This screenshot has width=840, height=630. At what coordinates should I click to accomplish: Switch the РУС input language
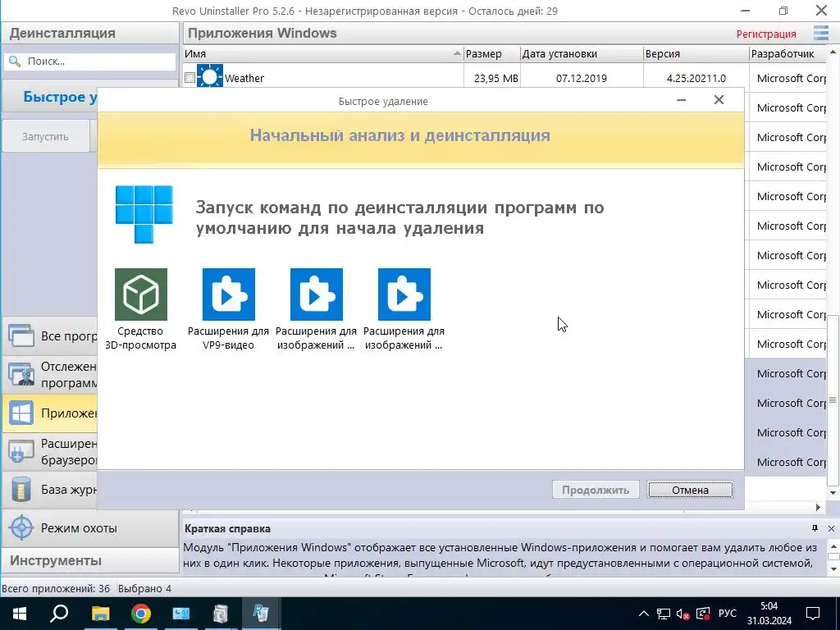pyautogui.click(x=728, y=614)
